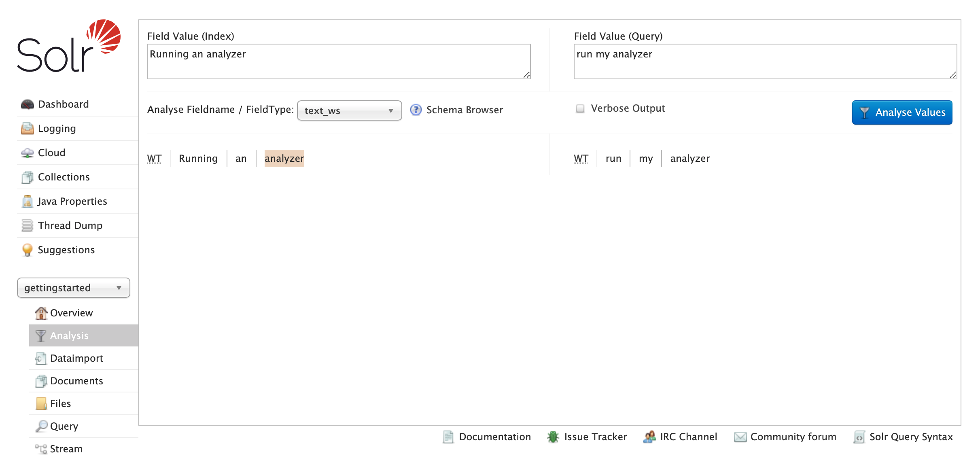The width and height of the screenshot is (980, 458).
Task: Click the highlighted analyzer token
Action: click(x=284, y=159)
